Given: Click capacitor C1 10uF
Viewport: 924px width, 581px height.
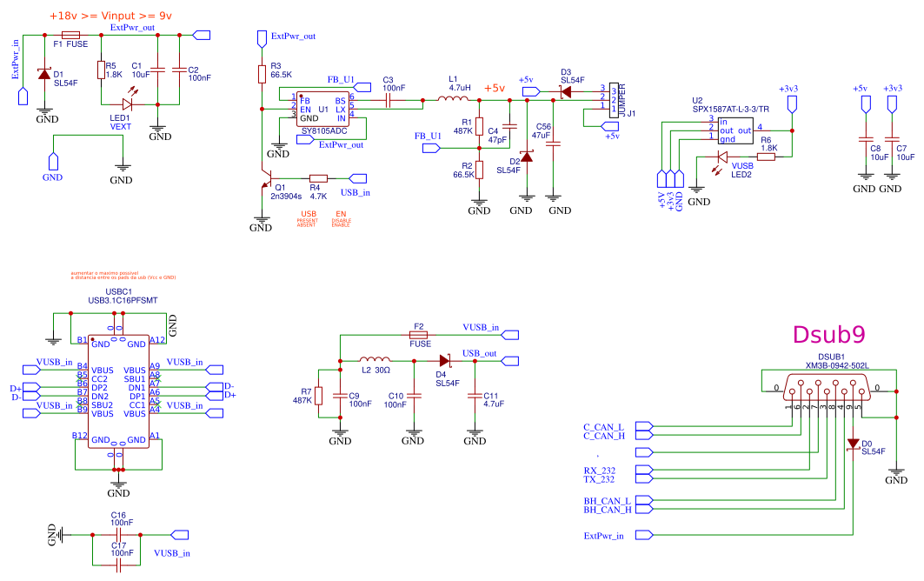Looking at the screenshot, I should 157,70.
